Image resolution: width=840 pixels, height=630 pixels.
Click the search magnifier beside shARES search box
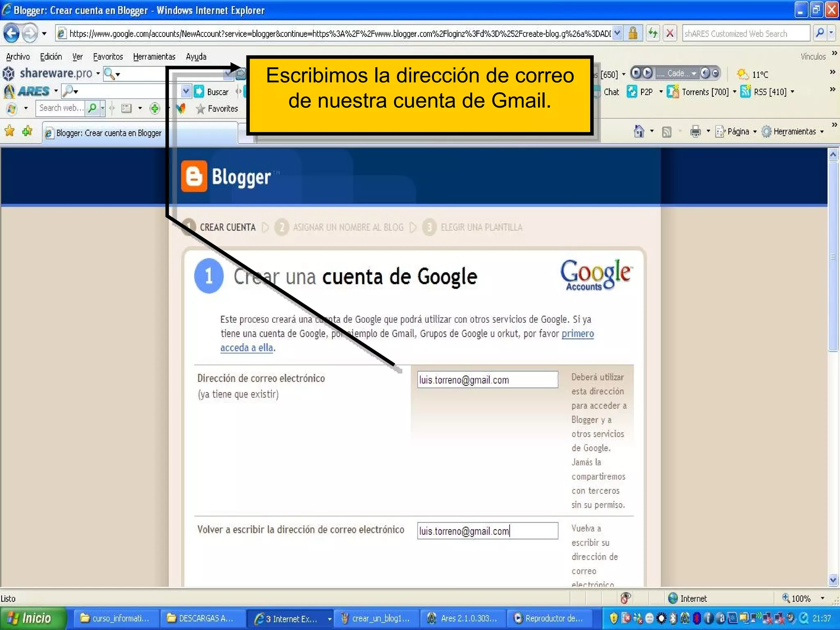pos(819,33)
